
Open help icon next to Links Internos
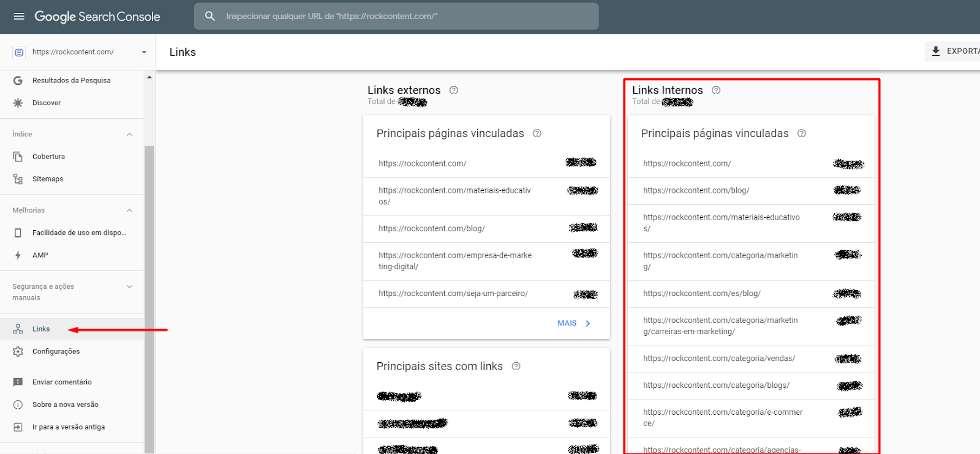716,90
